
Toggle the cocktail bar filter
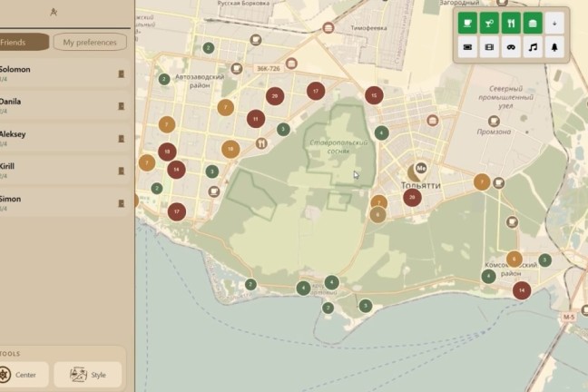pyautogui.click(x=489, y=24)
